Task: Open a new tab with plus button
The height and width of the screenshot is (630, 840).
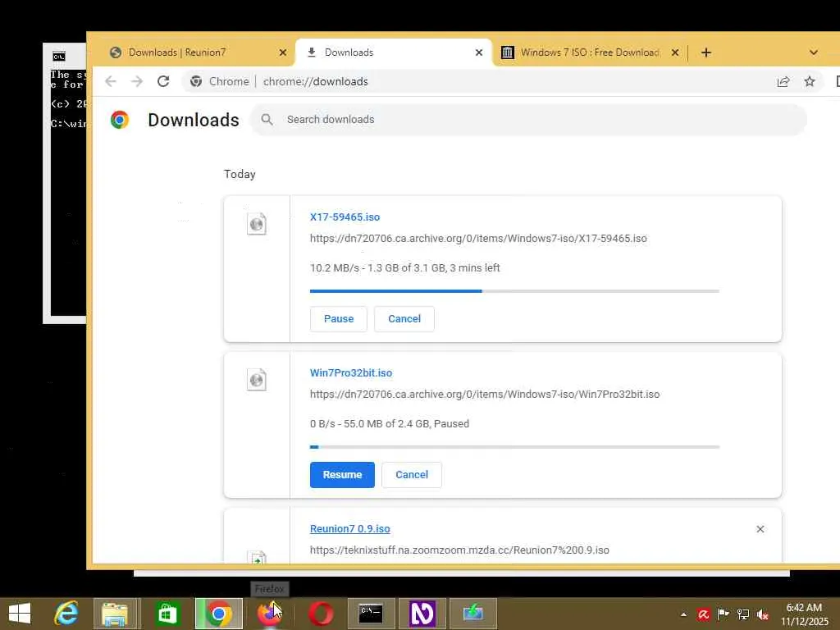Action: coord(706,52)
